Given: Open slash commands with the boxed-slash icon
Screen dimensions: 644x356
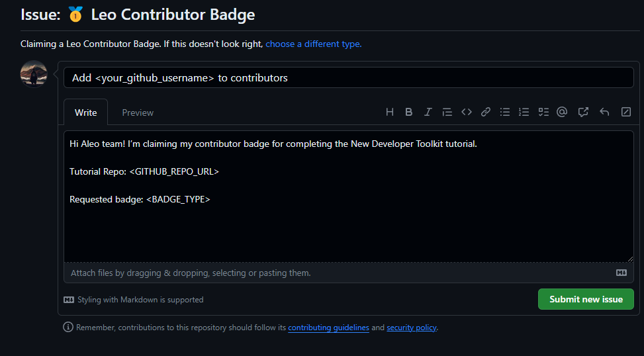Looking at the screenshot, I should 626,112.
